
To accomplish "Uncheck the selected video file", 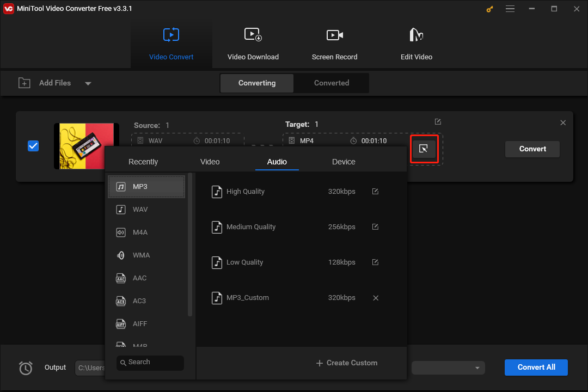I will click(x=33, y=145).
